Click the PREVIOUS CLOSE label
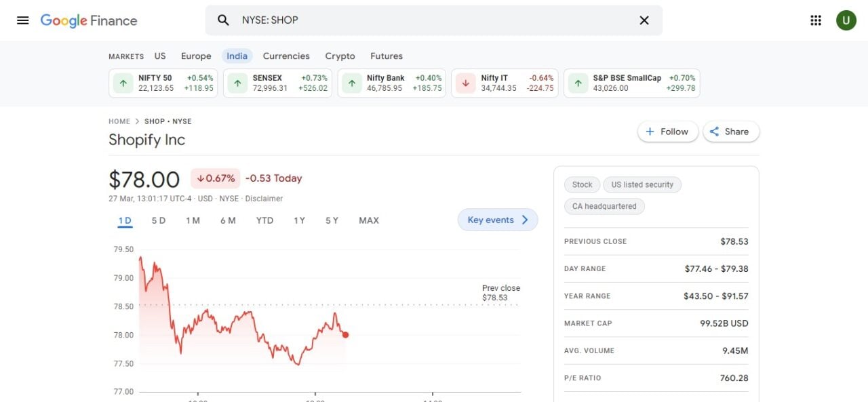 595,241
